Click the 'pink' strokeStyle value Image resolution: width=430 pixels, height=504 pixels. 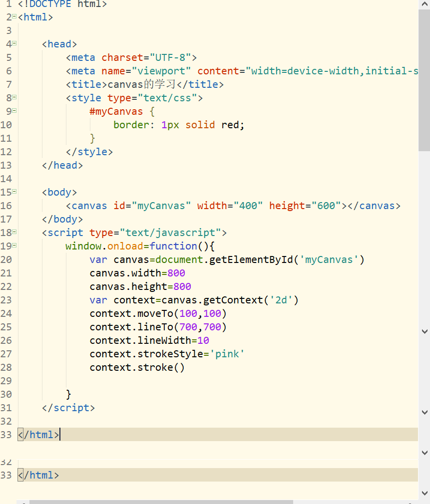tap(227, 354)
